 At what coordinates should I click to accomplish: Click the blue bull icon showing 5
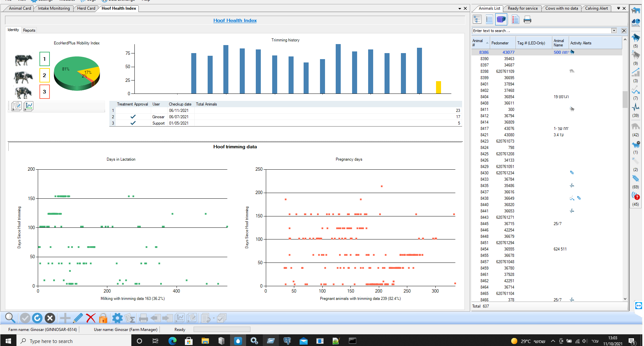(636, 37)
